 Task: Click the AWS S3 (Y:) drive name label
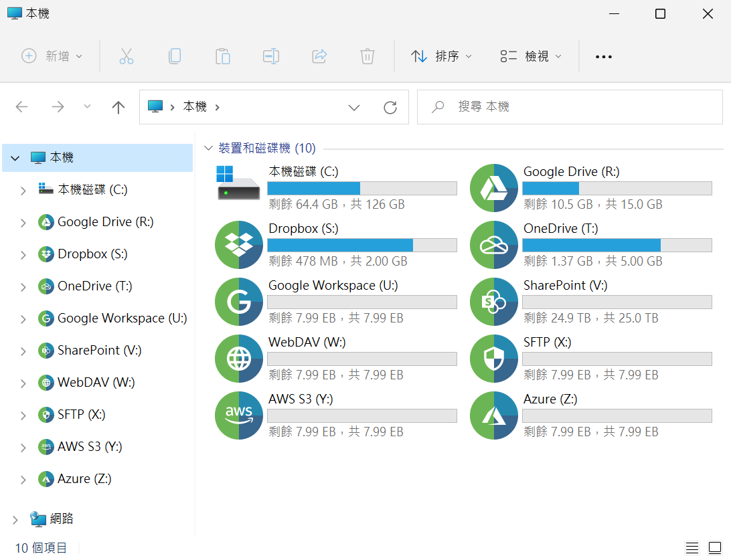point(301,399)
